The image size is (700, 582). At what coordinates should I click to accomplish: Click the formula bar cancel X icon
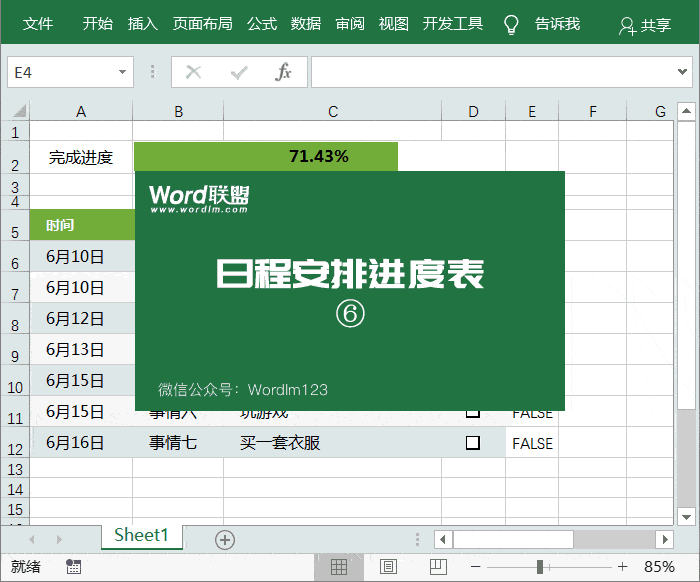(194, 72)
